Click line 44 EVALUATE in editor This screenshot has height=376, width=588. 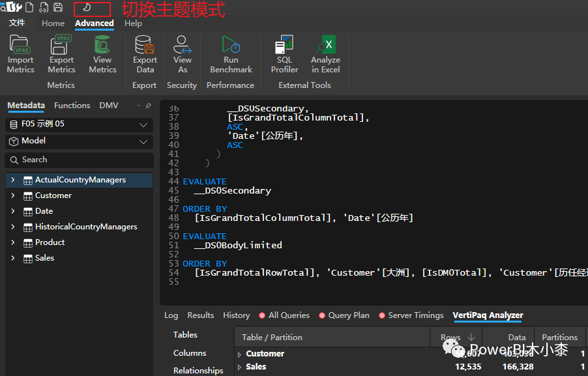tap(205, 181)
